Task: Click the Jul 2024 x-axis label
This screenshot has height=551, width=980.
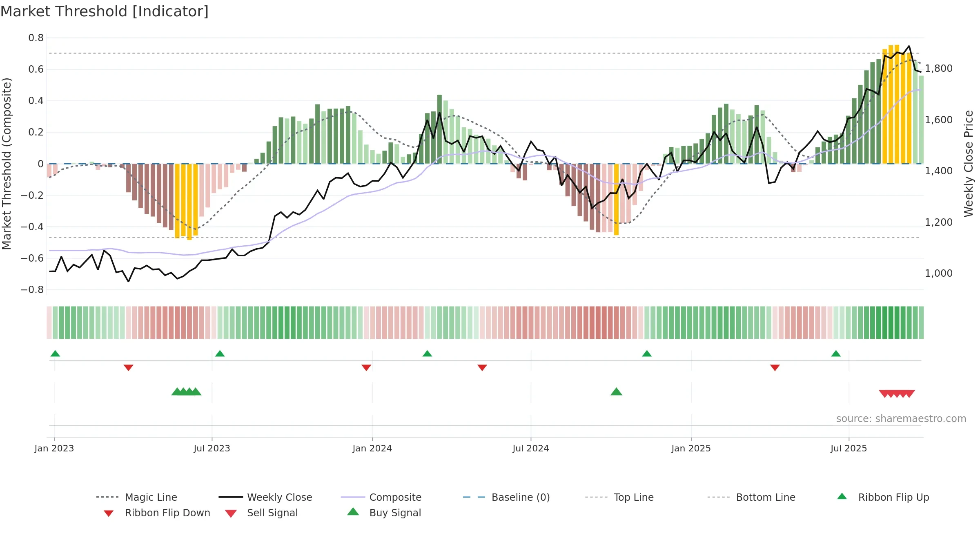Action: 531,448
